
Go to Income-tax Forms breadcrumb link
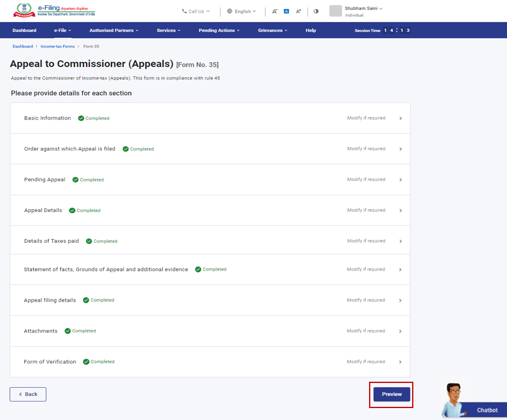point(57,47)
